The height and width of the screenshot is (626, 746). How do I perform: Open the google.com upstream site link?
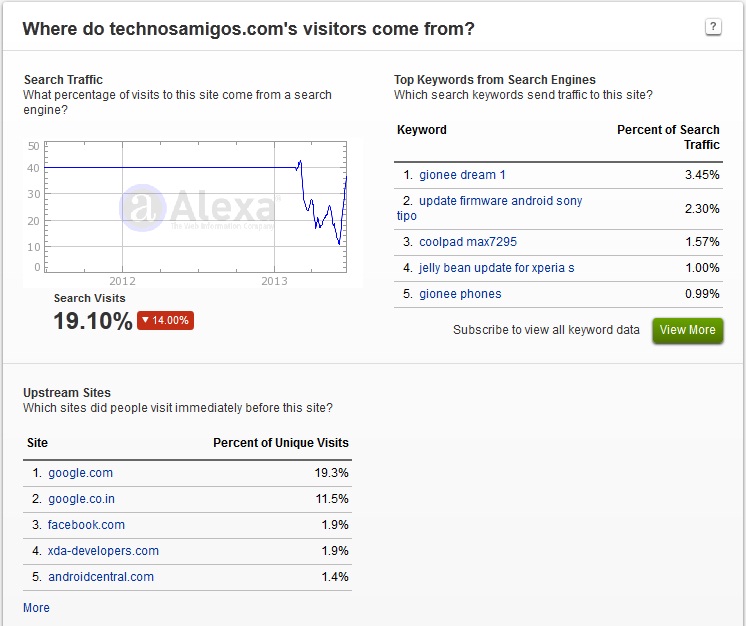(80, 473)
